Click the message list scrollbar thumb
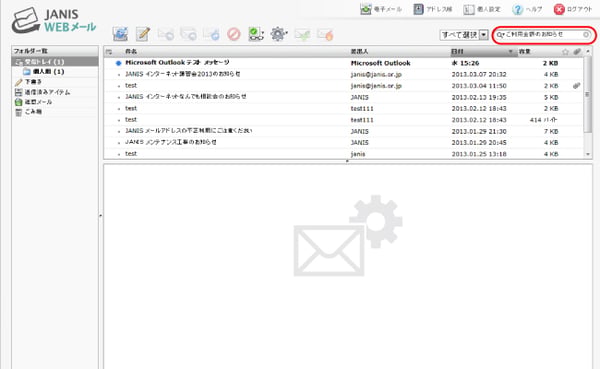The height and width of the screenshot is (369, 600). pyautogui.click(x=588, y=95)
